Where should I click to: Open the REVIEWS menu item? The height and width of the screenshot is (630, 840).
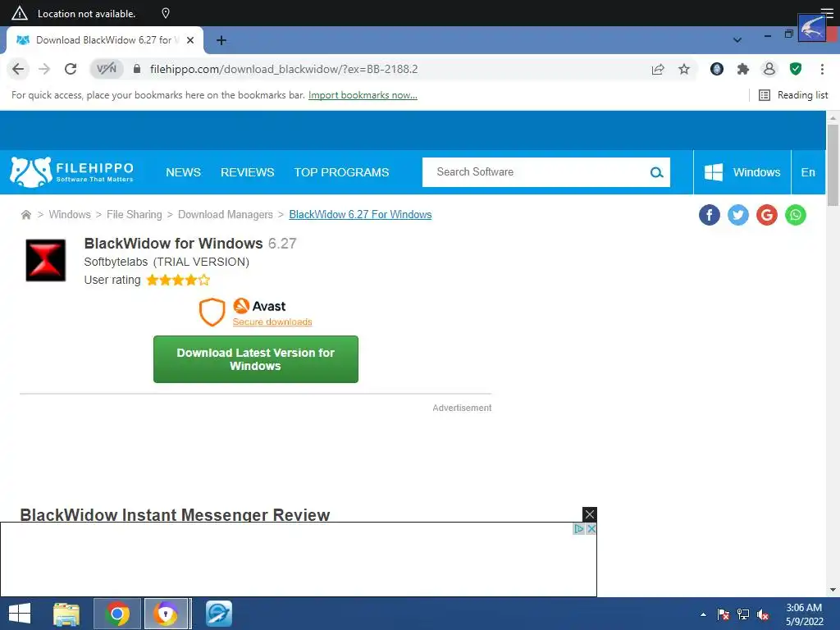pos(248,172)
